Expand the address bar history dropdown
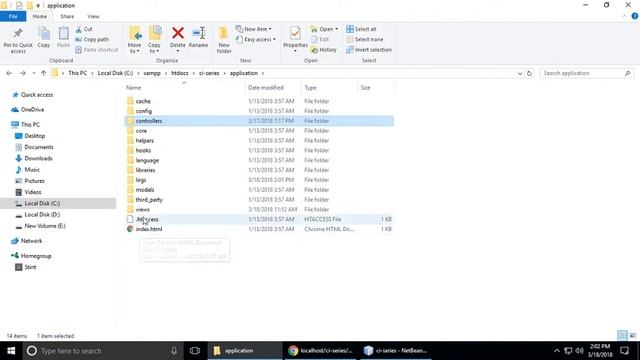 coord(520,73)
